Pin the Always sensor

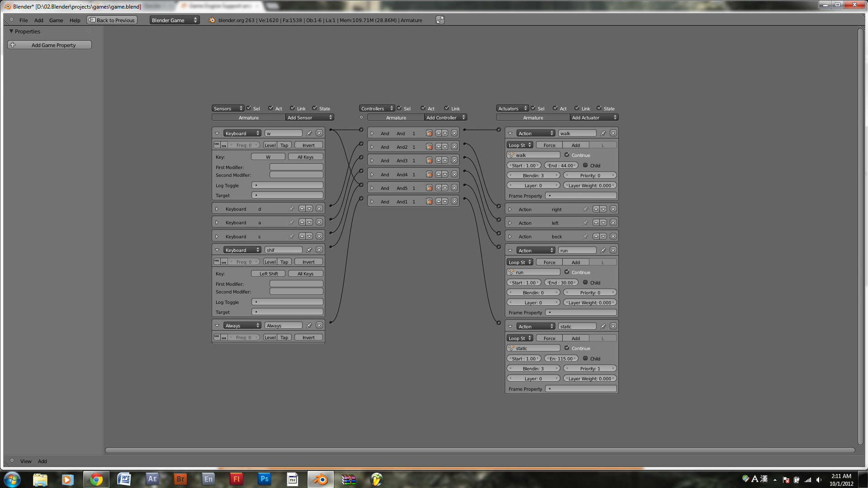(309, 325)
